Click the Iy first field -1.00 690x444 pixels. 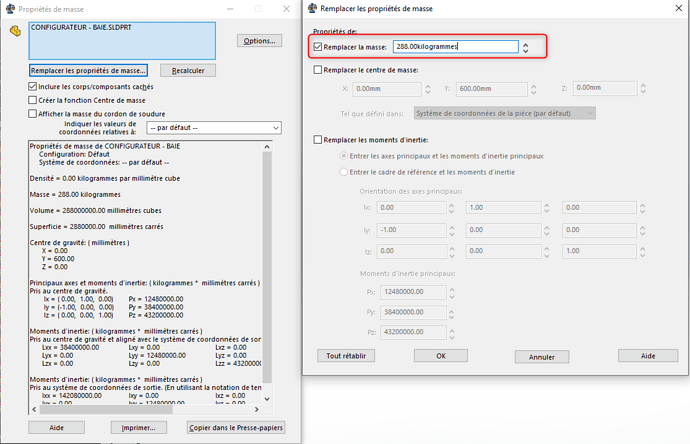coord(412,230)
